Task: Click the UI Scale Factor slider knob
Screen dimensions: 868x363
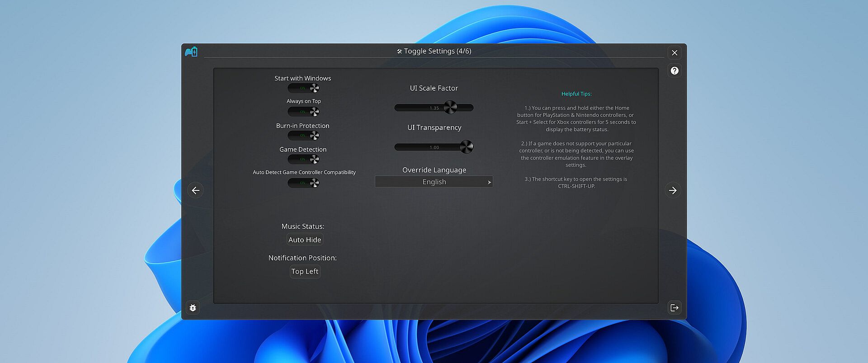Action: click(x=450, y=108)
